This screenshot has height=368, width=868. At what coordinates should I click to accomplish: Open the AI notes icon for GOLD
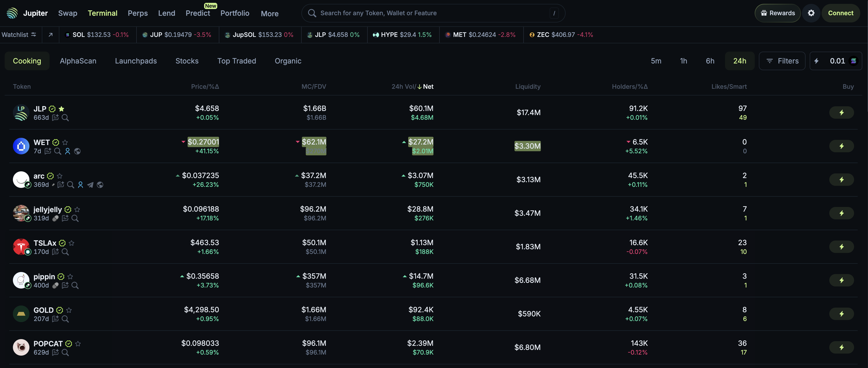click(x=55, y=319)
